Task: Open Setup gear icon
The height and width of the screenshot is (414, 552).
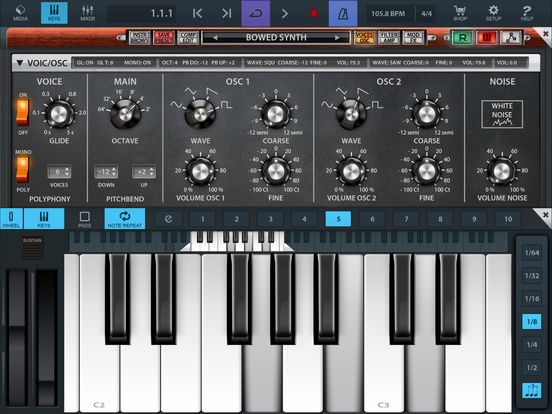Action: coord(494,13)
